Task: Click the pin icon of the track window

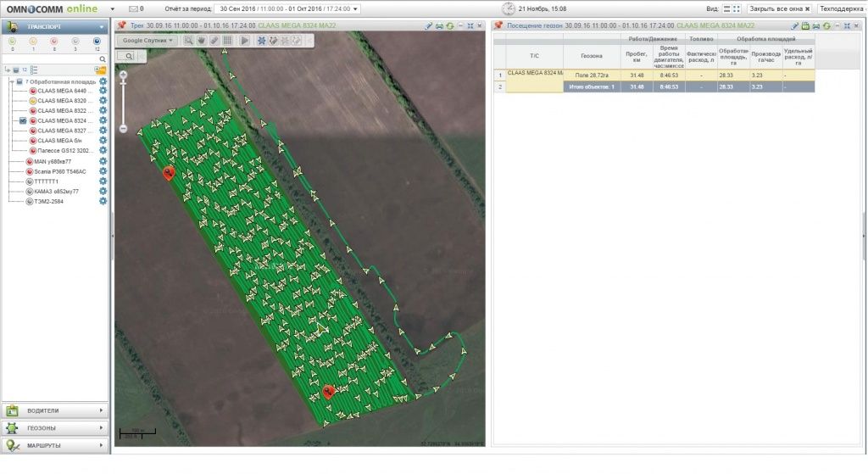Action: (x=122, y=25)
